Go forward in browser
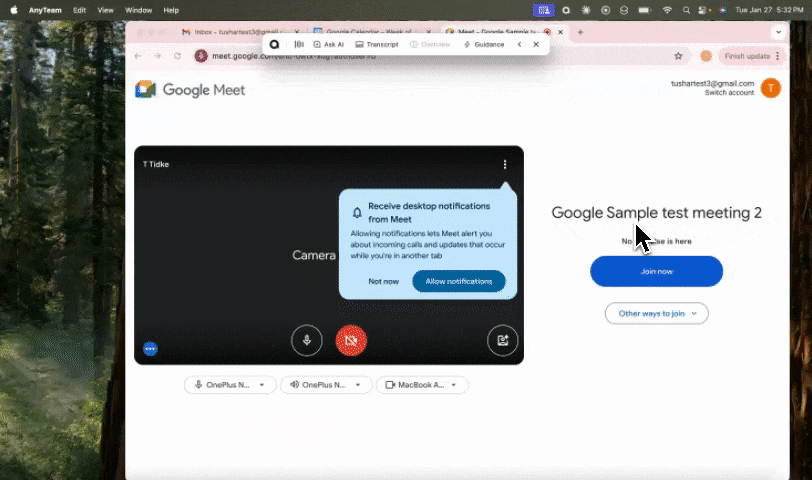Viewport: 812px width, 480px height. pyautogui.click(x=157, y=56)
